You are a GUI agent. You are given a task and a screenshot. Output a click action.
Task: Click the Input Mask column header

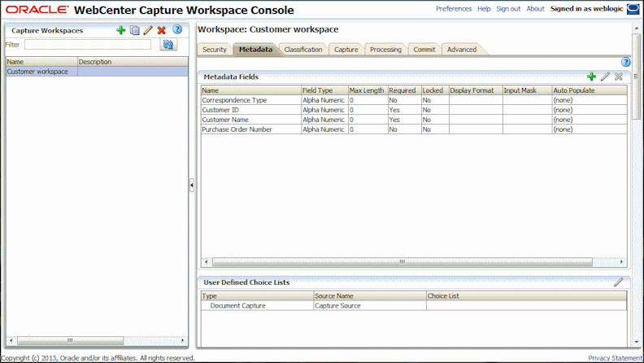pyautogui.click(x=528, y=90)
